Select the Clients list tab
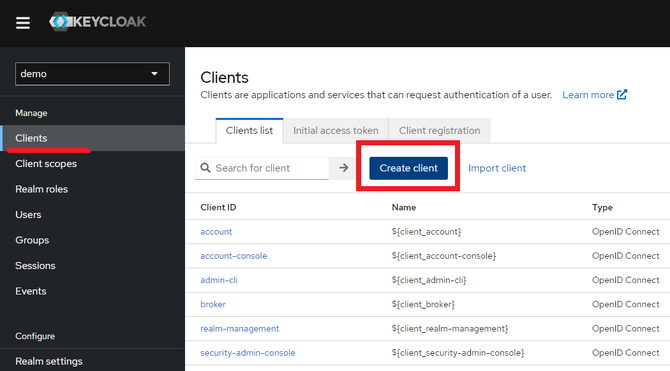The image size is (670, 371). [249, 130]
